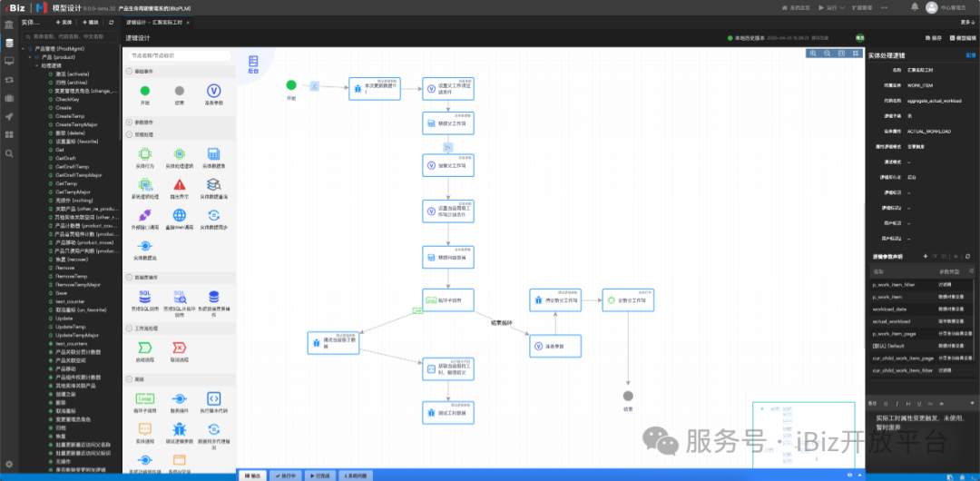Select the gray 结束 end node on canvas
Image resolution: width=980 pixels, height=481 pixels.
(x=628, y=396)
